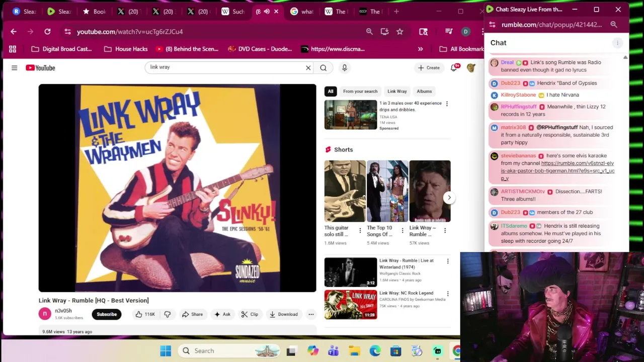Open options for 'Link Wray ~ Rumble' Short
644x362 pixels.
click(445, 231)
